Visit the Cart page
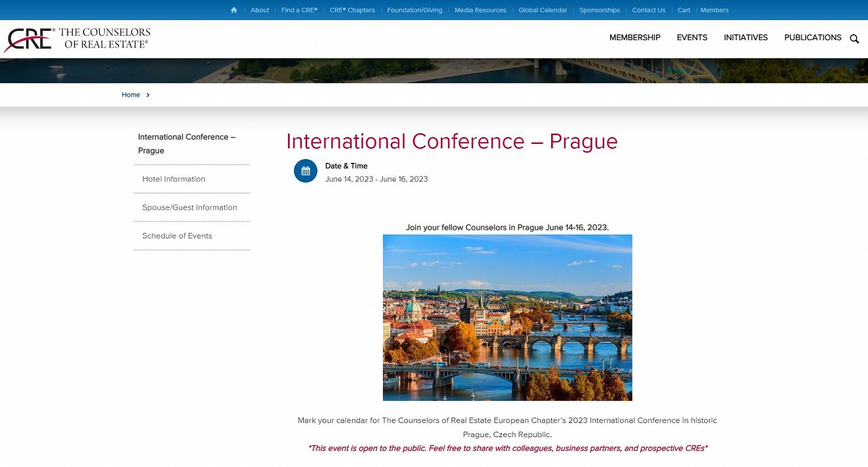Viewport: 868px width, 467px height. (684, 10)
